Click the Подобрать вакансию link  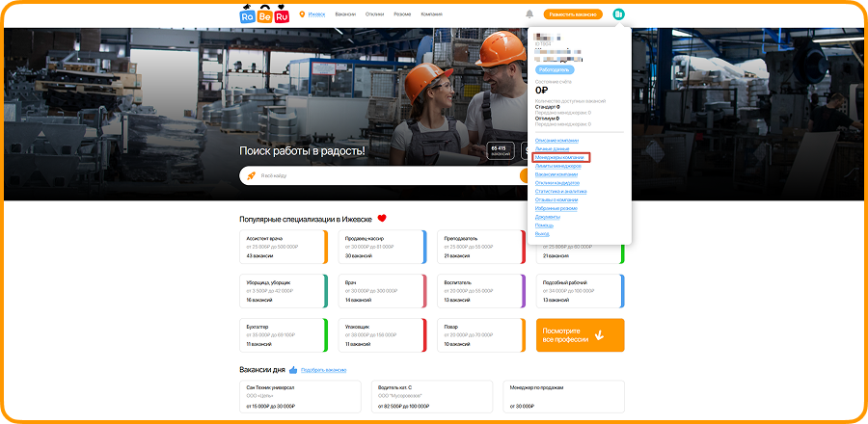(x=323, y=370)
